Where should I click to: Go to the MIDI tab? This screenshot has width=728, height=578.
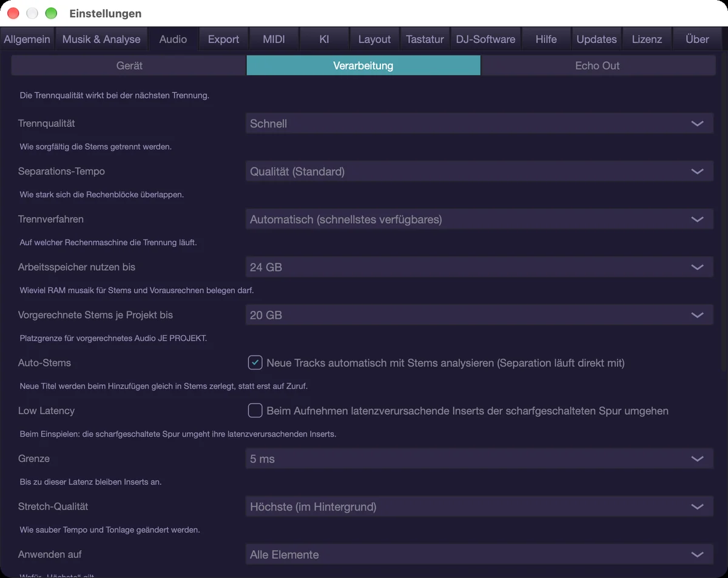coord(274,39)
